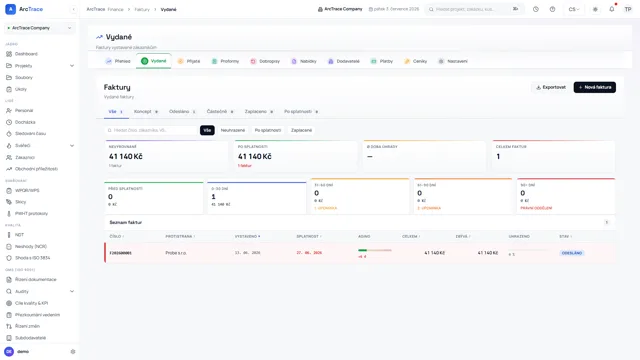Open Úkoly in the sidebar
Image resolution: width=640 pixels, height=360 pixels.
pos(21,89)
